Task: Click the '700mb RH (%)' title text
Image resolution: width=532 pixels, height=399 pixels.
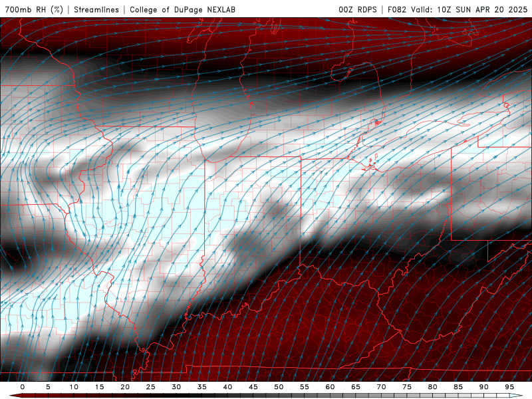Action: click(x=34, y=9)
